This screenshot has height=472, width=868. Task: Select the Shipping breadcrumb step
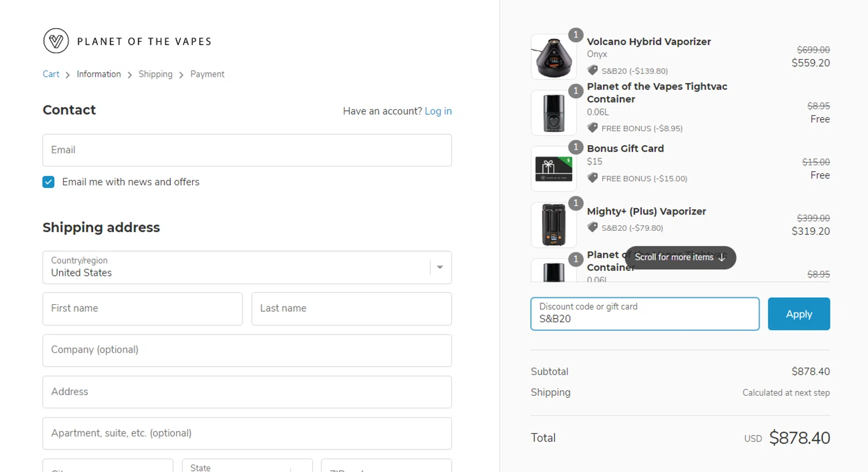click(155, 74)
